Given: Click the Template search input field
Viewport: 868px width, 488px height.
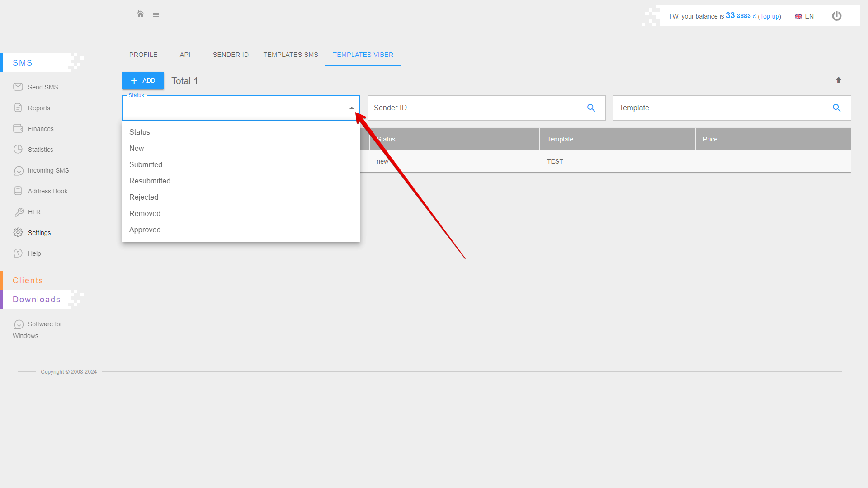Looking at the screenshot, I should pyautogui.click(x=719, y=108).
